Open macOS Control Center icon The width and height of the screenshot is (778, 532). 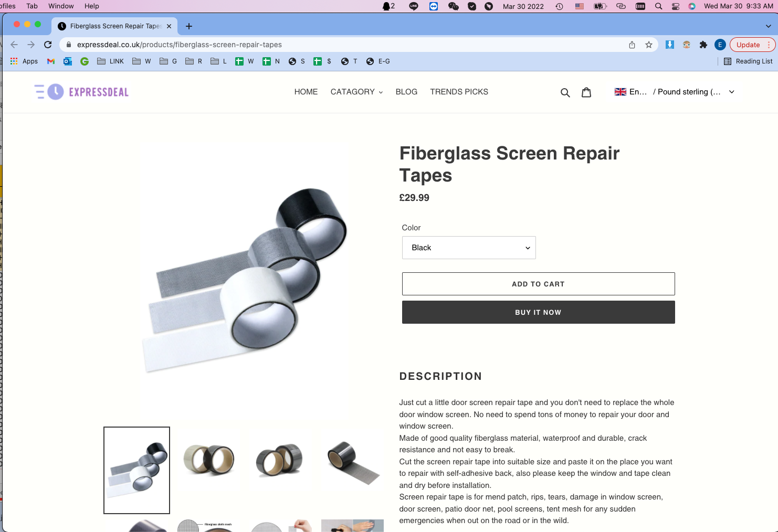coord(676,6)
